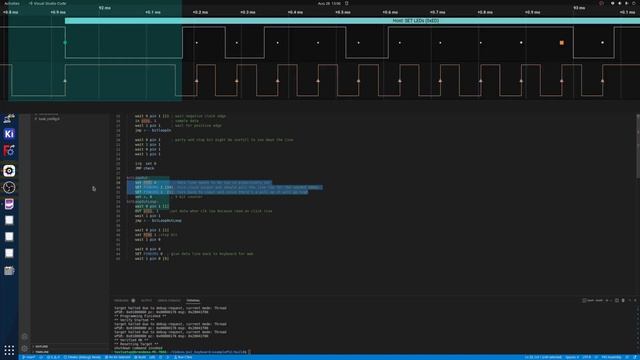The height and width of the screenshot is (360, 640).
Task: Open the Visual Studio Code app menu
Action: (48, 3)
